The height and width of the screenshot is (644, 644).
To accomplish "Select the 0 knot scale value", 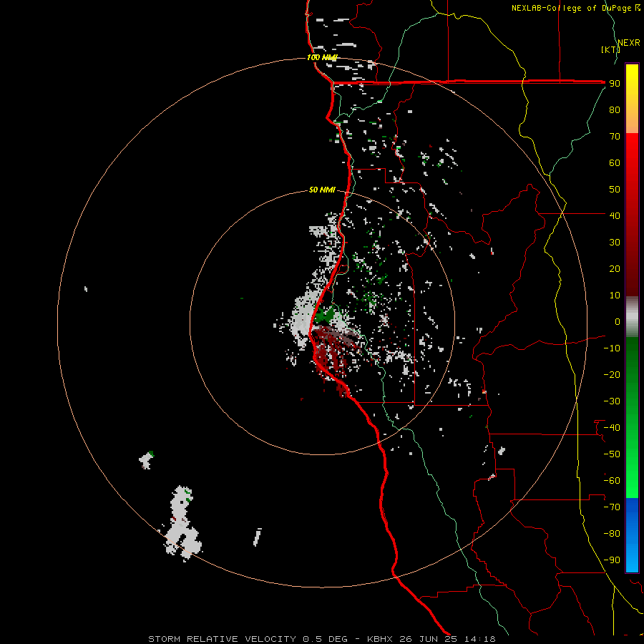I will 618,321.
